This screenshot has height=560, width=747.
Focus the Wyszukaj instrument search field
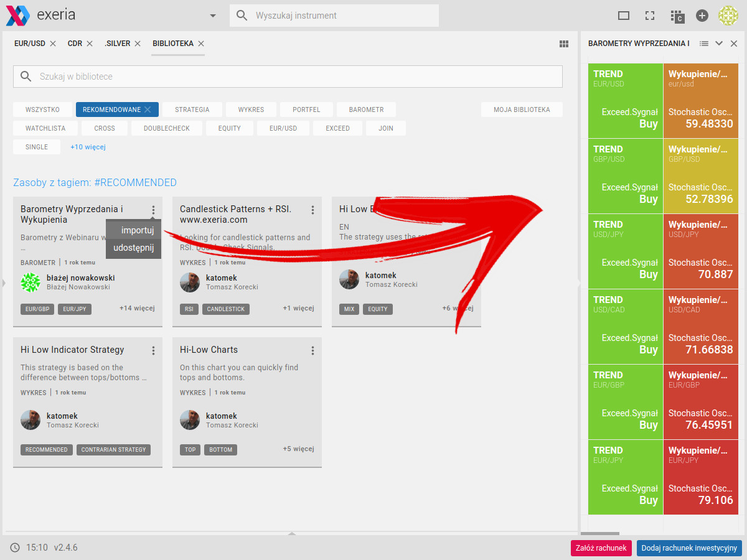(x=334, y=16)
